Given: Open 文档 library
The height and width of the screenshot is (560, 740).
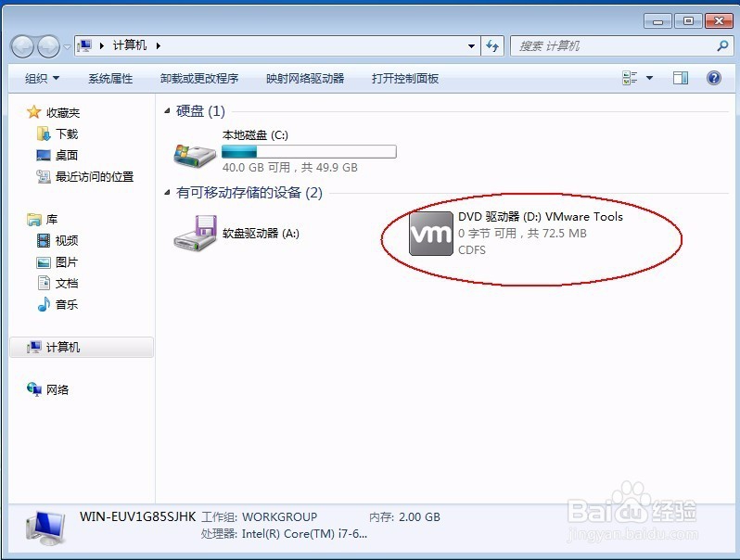Looking at the screenshot, I should pos(67,283).
